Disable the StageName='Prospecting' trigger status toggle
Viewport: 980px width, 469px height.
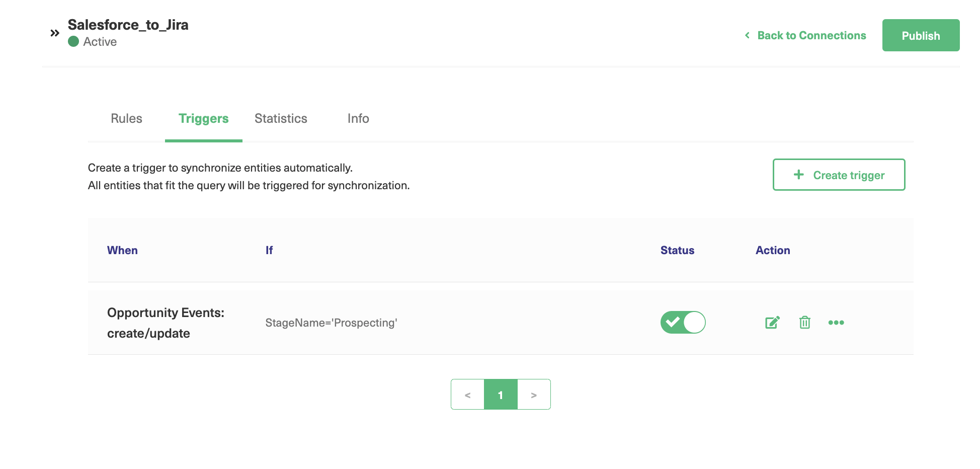click(683, 323)
